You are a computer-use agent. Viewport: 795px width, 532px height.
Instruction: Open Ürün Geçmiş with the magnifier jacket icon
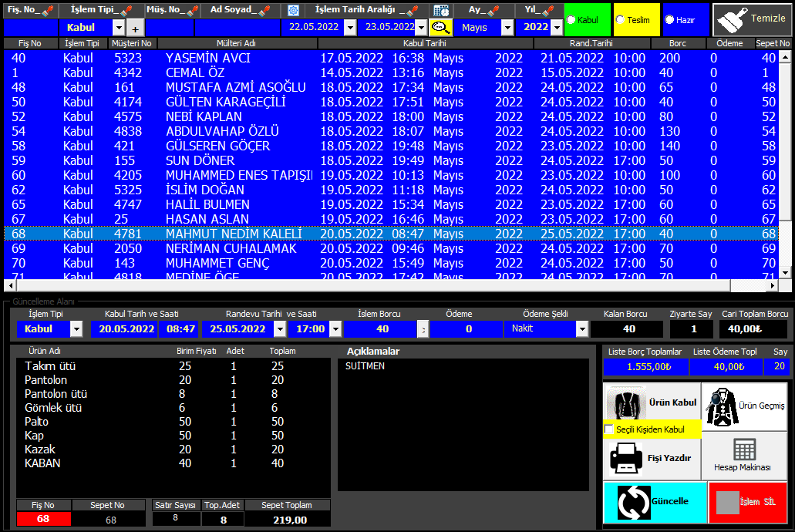[723, 403]
